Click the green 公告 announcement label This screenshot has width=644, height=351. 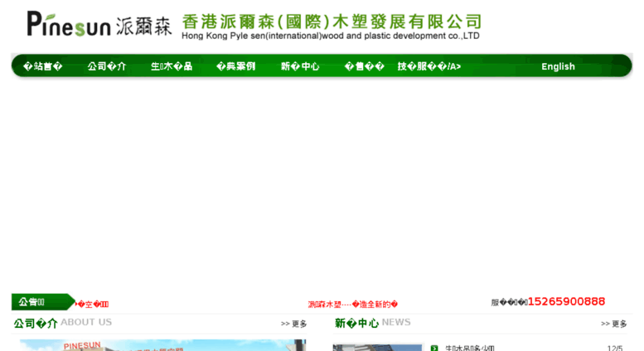[43, 302]
